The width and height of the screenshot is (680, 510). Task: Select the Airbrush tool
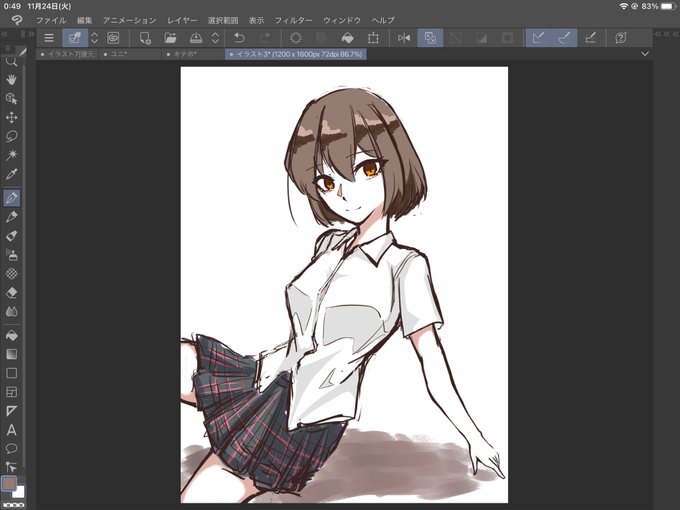click(11, 255)
